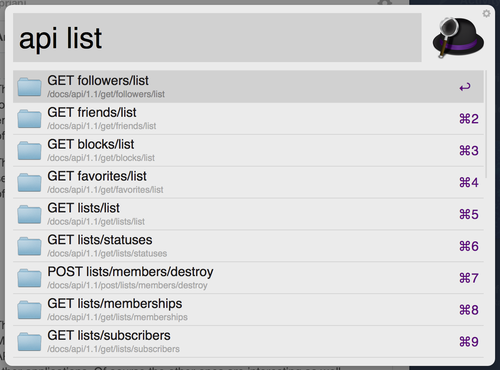Click the folder icon beside GET lists/statuses
Viewport: 500px width, 370px height.
[x=29, y=246]
